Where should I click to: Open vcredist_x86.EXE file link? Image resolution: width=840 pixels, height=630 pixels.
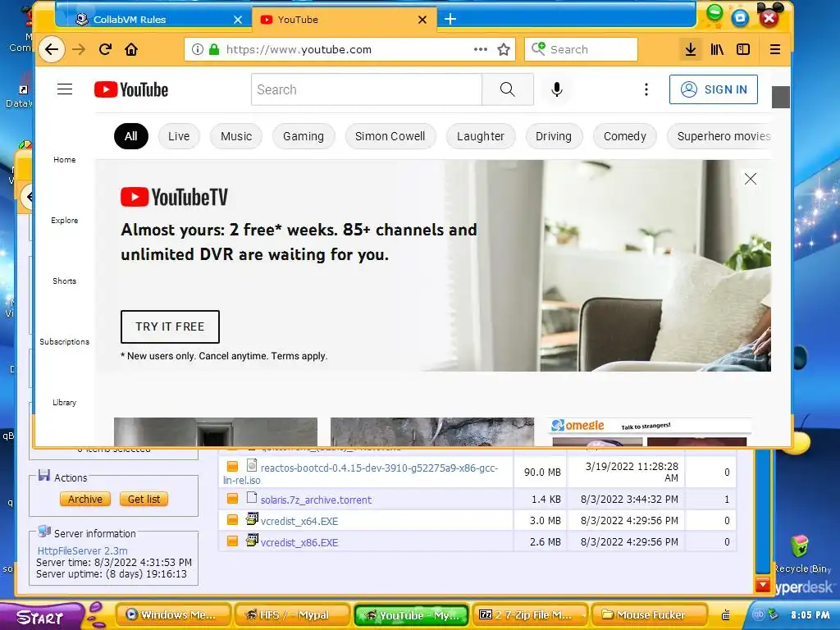(299, 543)
